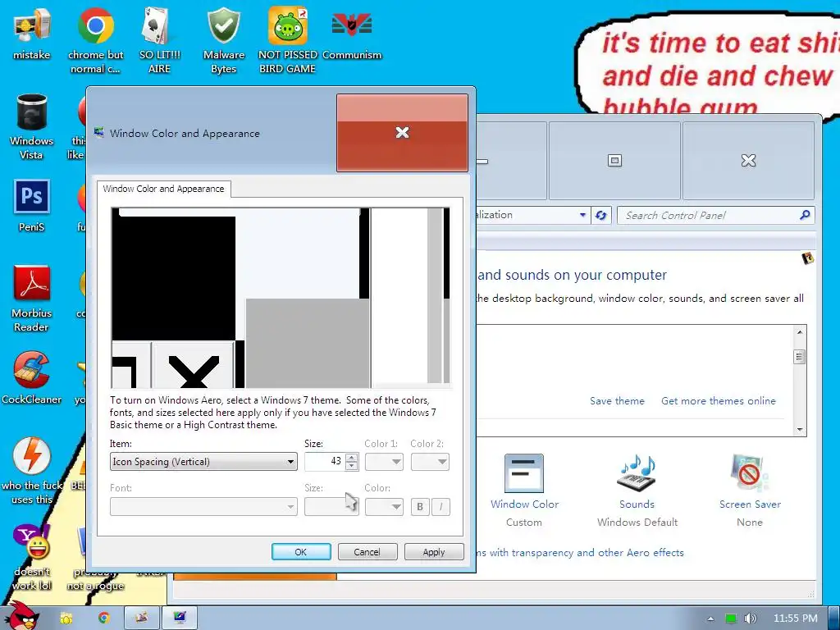This screenshot has width=840, height=630.
Task: Open the Screen Saver settings icon
Action: pos(750,473)
